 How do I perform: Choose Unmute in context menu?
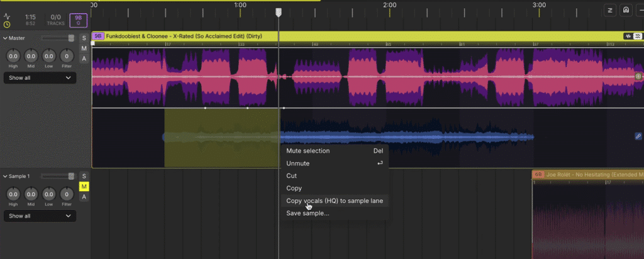pyautogui.click(x=335, y=163)
